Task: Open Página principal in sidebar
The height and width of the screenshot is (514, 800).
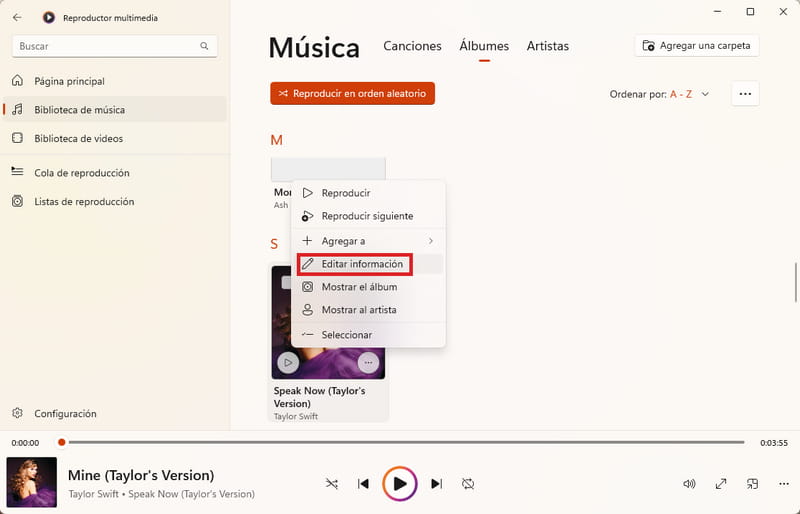Action: pos(115,81)
